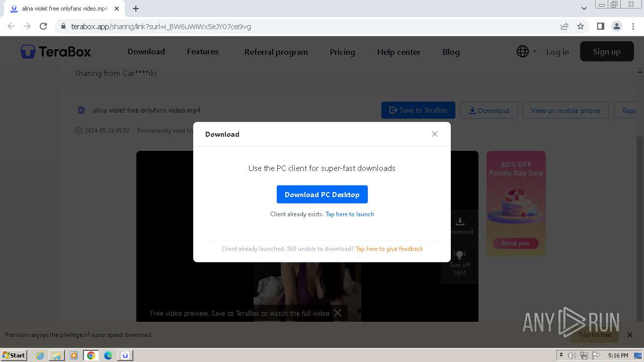This screenshot has height=362, width=644.
Task: Click the video player download icon
Action: point(459,221)
